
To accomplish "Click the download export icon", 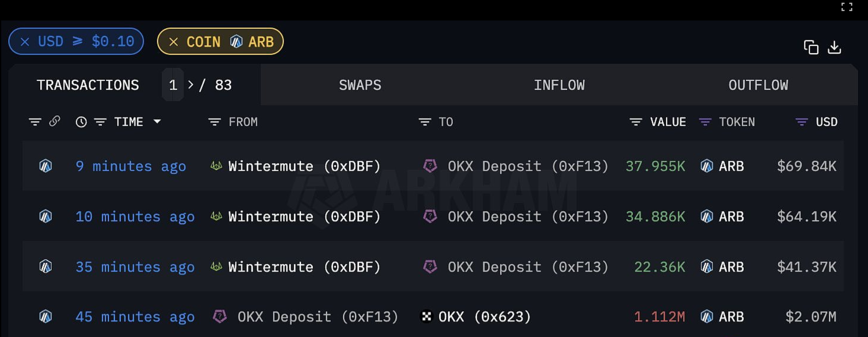I will [834, 47].
